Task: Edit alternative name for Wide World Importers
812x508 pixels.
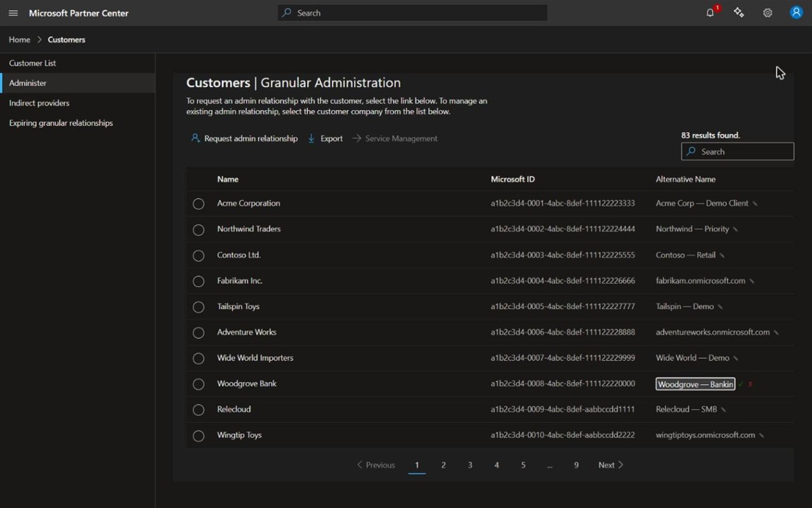Action: click(736, 358)
